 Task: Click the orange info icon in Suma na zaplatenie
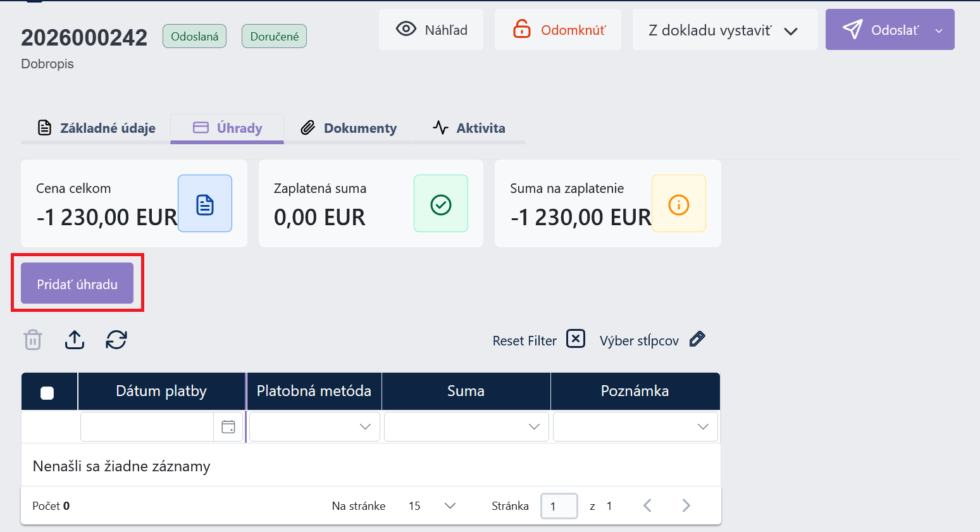tap(679, 204)
